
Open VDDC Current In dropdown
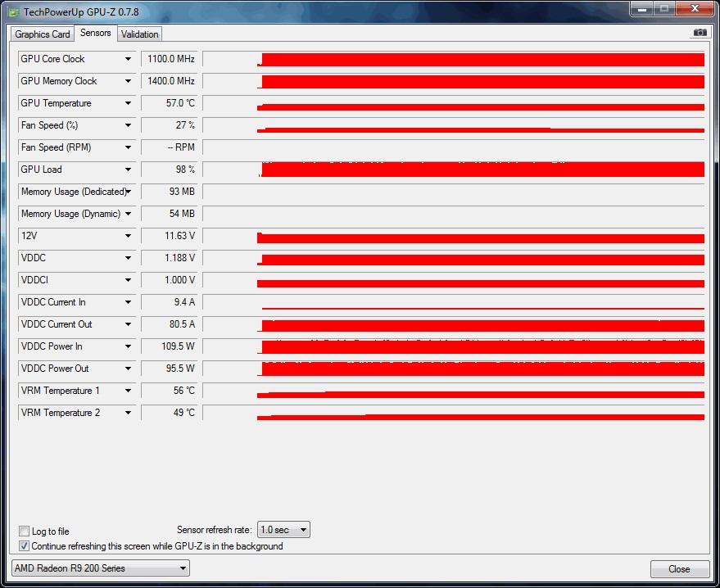pos(128,302)
